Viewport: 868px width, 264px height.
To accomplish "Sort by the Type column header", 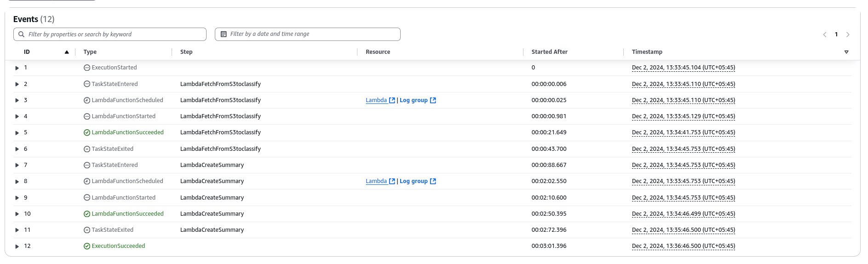I will coord(90,52).
